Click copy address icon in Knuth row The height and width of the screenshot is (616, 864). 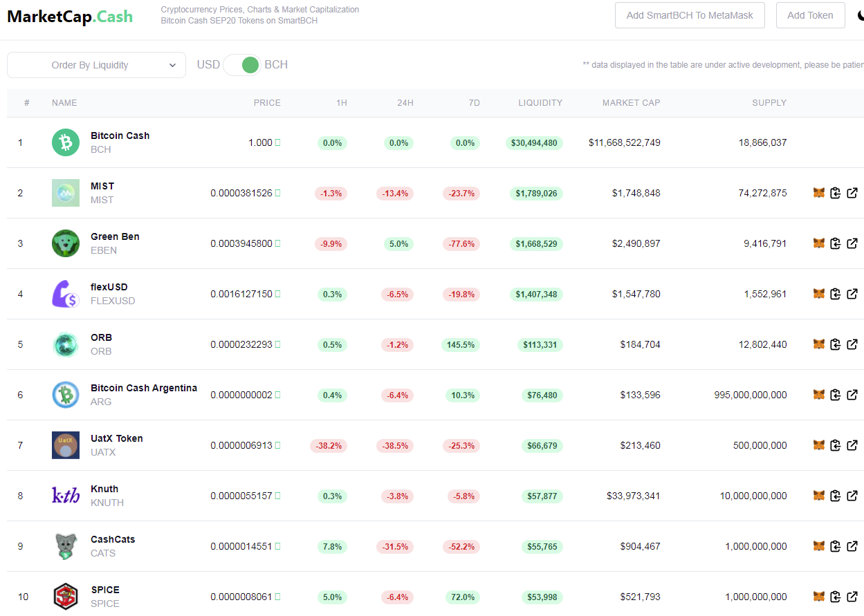pyautogui.click(x=836, y=496)
